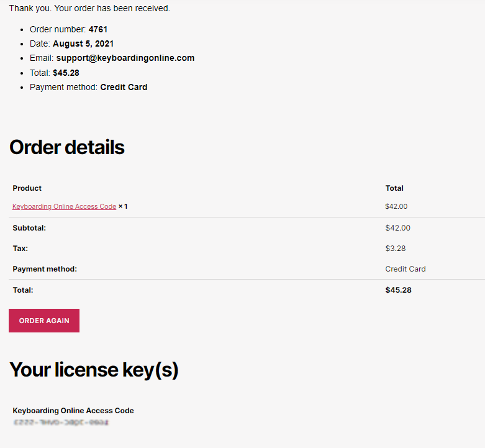Click the Total column header in the table
Image resolution: width=485 pixels, height=448 pixels.
click(x=394, y=188)
